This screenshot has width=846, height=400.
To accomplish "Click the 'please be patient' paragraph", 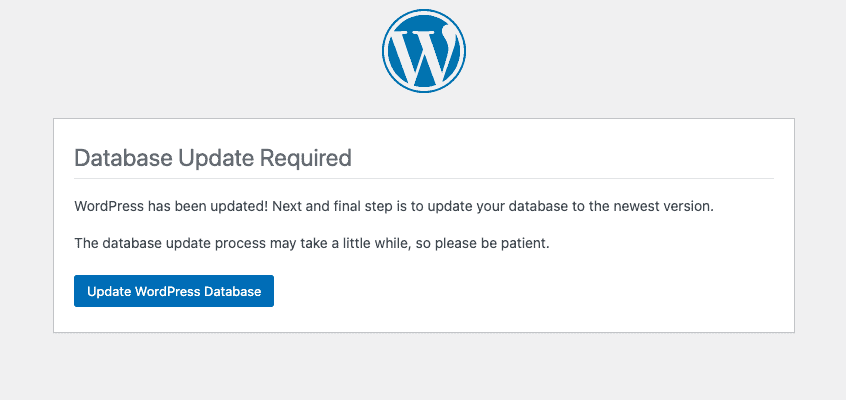I will pyautogui.click(x=312, y=244).
